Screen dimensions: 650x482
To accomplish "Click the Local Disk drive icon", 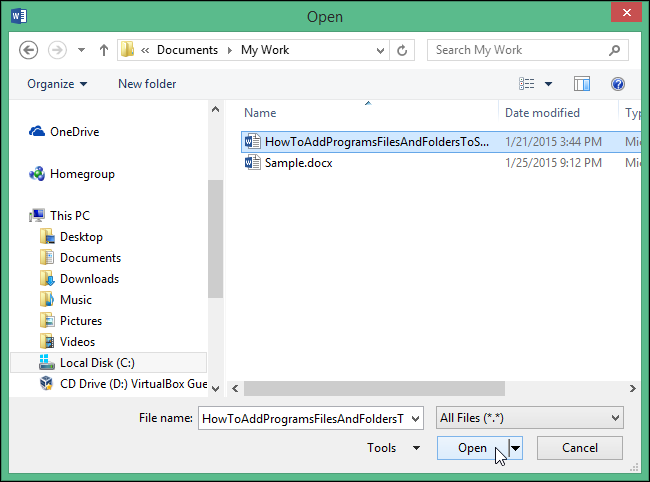I will point(47,362).
